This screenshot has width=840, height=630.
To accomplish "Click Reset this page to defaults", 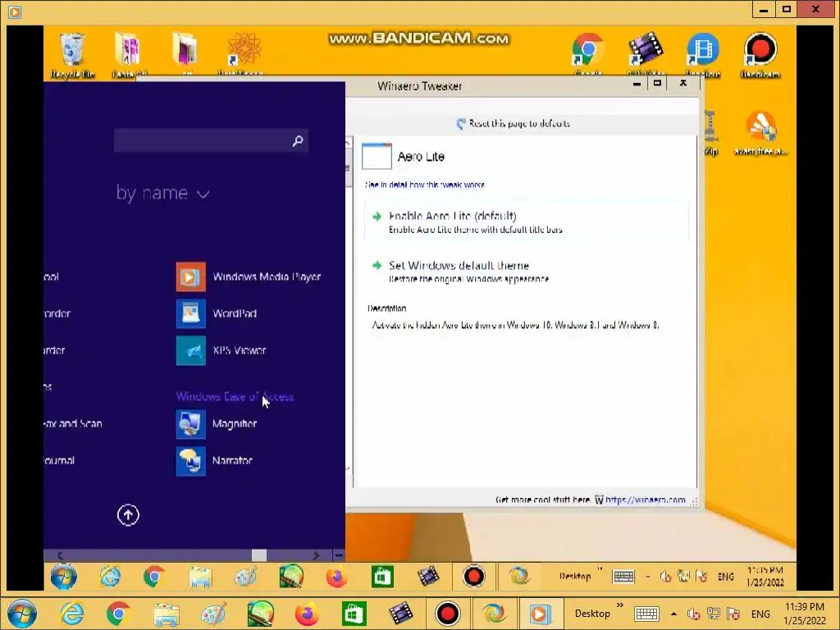I will (514, 124).
